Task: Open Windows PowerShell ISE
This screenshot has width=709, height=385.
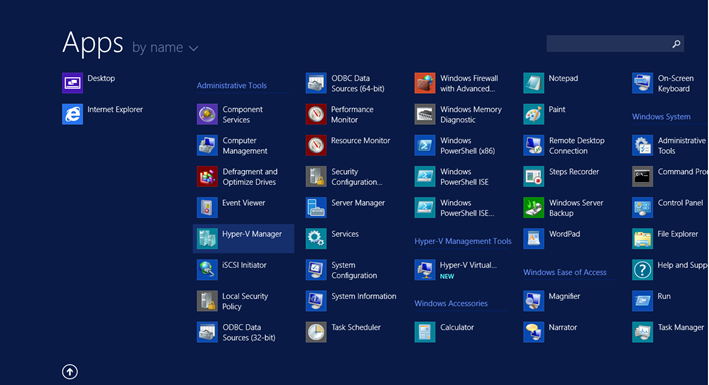Action: tap(452, 176)
